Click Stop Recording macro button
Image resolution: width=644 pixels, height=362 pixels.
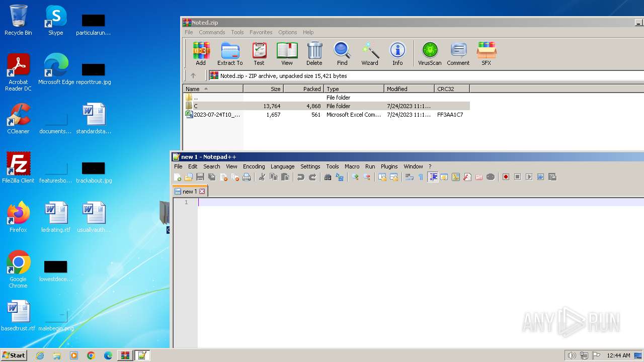517,177
